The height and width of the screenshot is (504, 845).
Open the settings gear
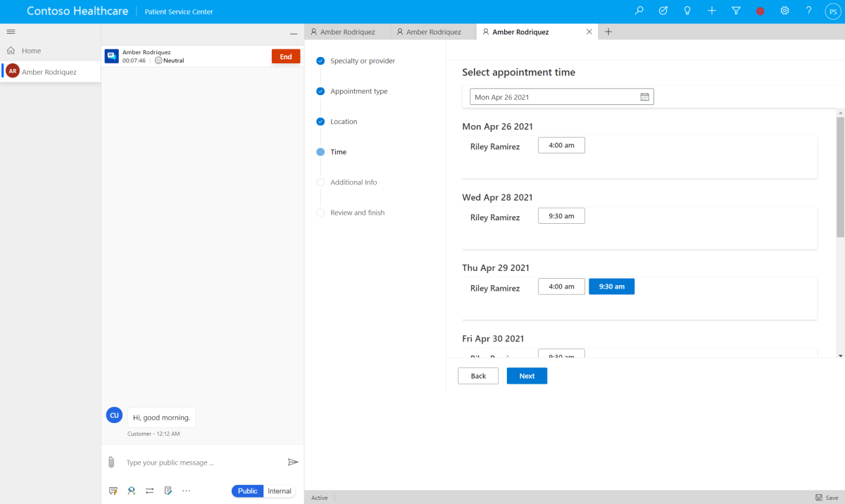[x=784, y=11]
